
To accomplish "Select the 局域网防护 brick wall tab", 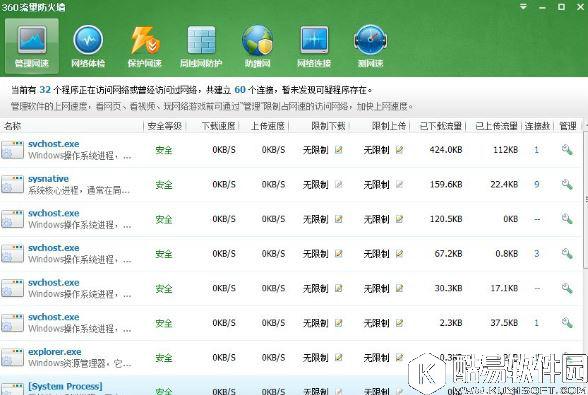I will tap(201, 47).
